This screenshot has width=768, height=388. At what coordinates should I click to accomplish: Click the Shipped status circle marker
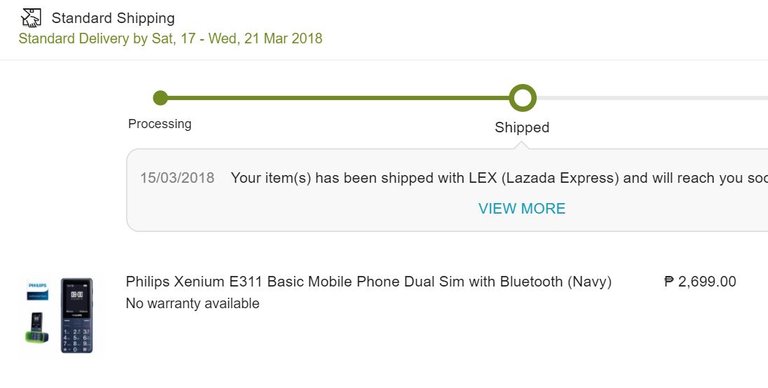pos(523,98)
